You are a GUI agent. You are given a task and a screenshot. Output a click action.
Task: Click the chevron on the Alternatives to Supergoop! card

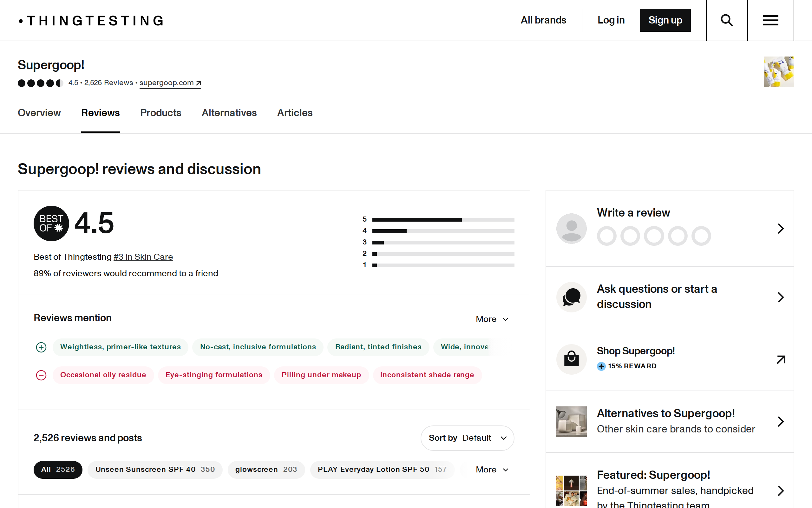coord(781,421)
